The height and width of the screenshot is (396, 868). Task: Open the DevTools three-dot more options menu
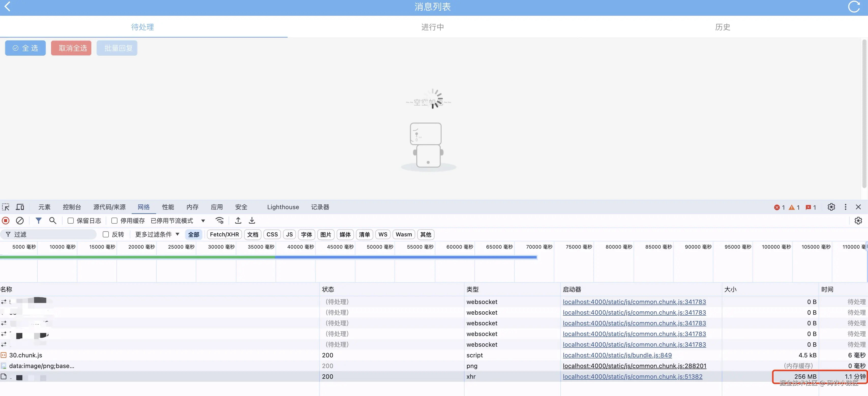pyautogui.click(x=845, y=207)
